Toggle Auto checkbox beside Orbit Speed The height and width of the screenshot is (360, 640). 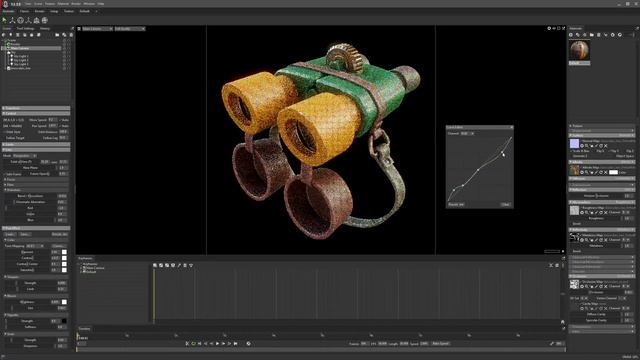(x=60, y=120)
